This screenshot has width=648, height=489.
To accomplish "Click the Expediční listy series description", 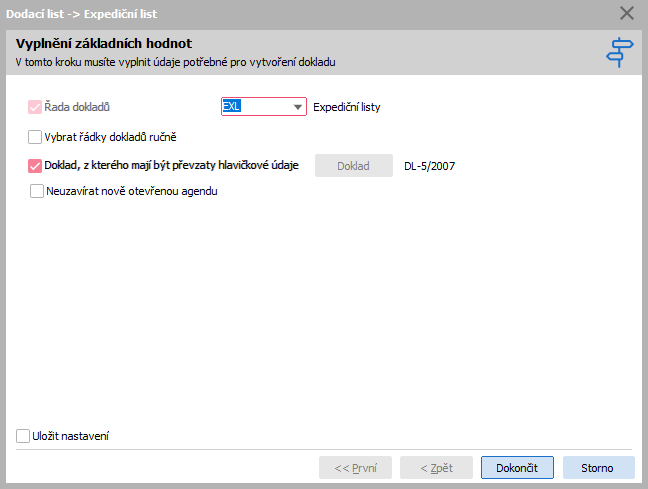I will tap(346, 107).
